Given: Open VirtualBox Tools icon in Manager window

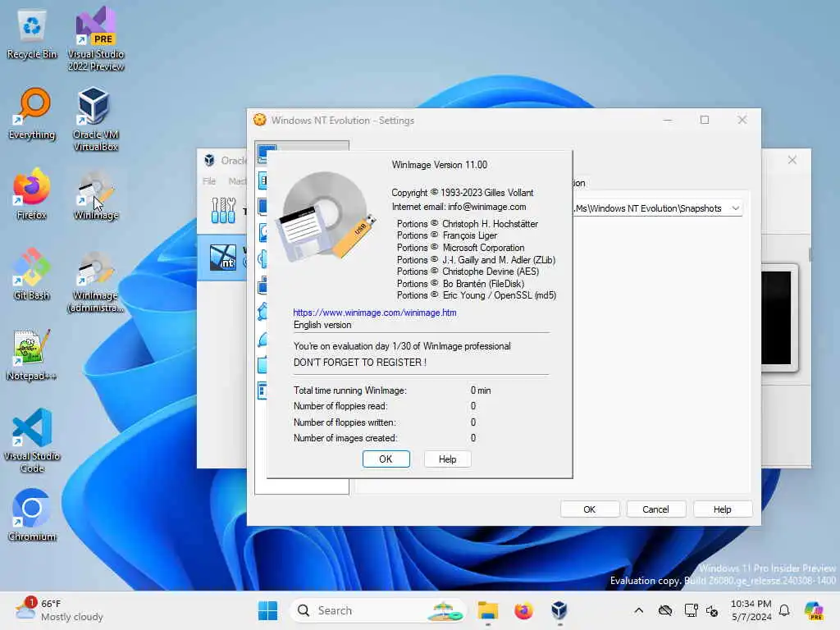Looking at the screenshot, I should tap(223, 210).
